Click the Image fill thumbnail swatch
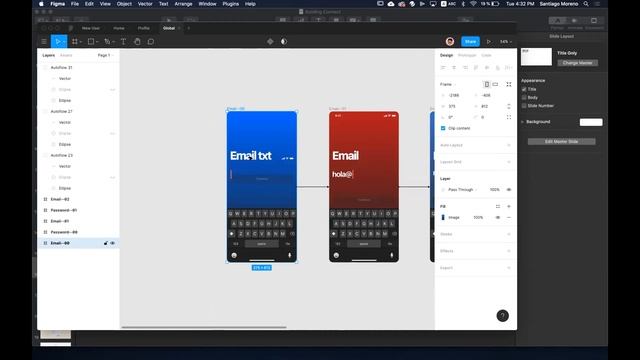The image size is (640, 360). (x=443, y=218)
